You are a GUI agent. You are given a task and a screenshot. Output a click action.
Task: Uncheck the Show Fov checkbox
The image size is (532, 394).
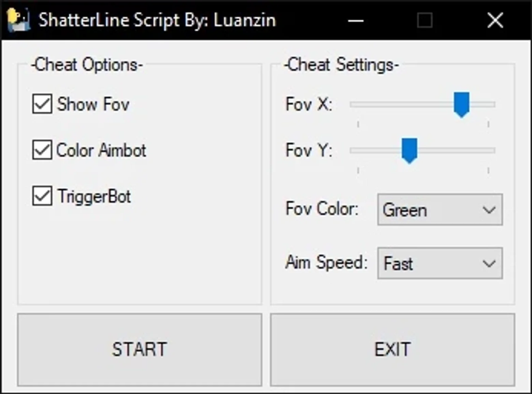42,104
